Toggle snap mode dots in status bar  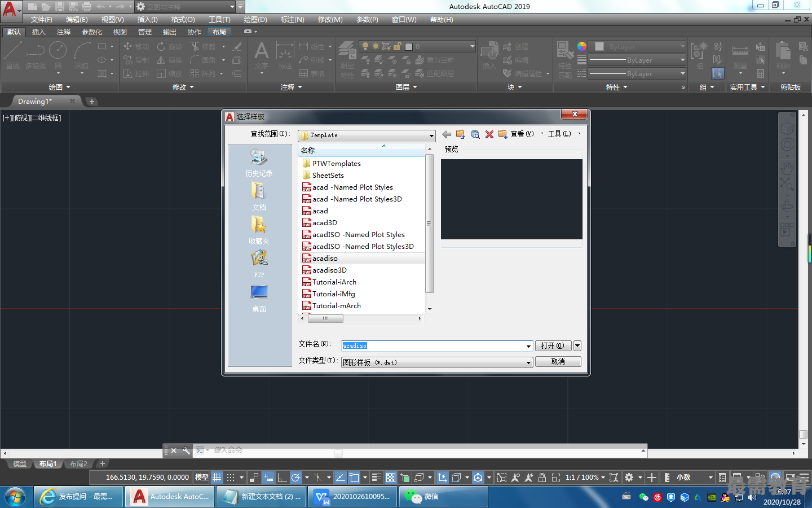(x=231, y=478)
